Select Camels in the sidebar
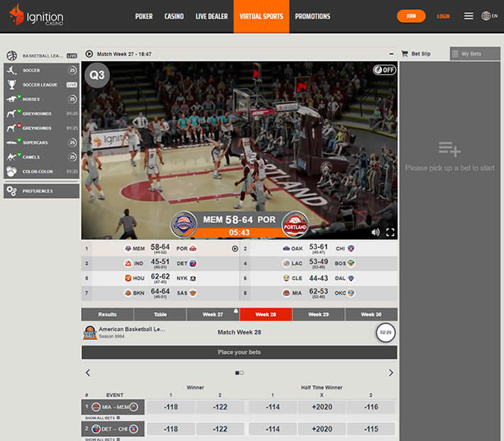The width and height of the screenshot is (504, 441). (x=42, y=157)
